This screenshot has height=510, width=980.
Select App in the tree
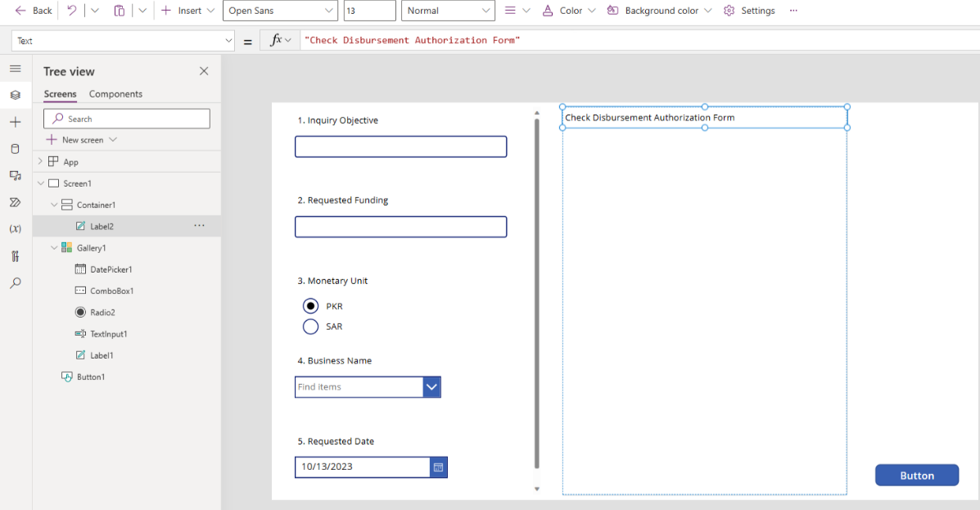tap(70, 162)
